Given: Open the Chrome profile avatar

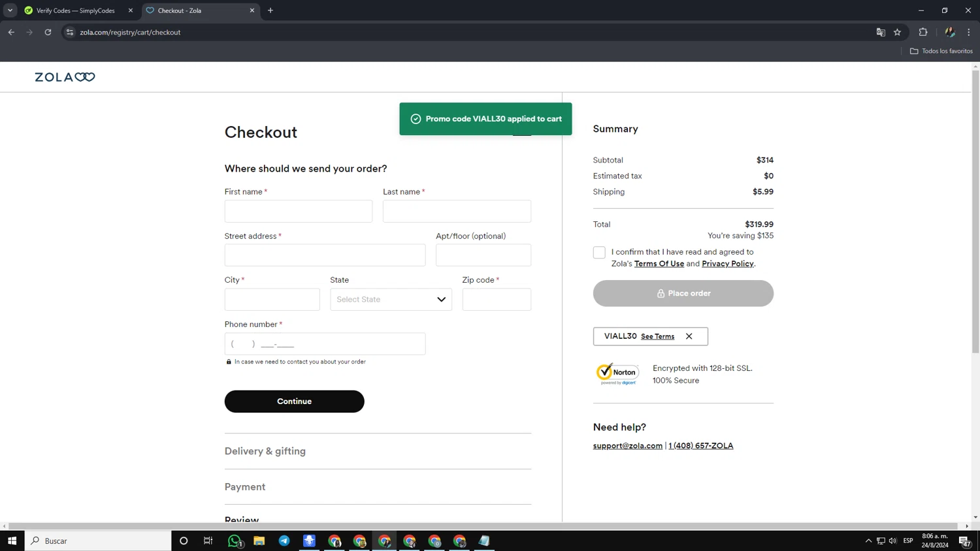Looking at the screenshot, I should (x=950, y=32).
